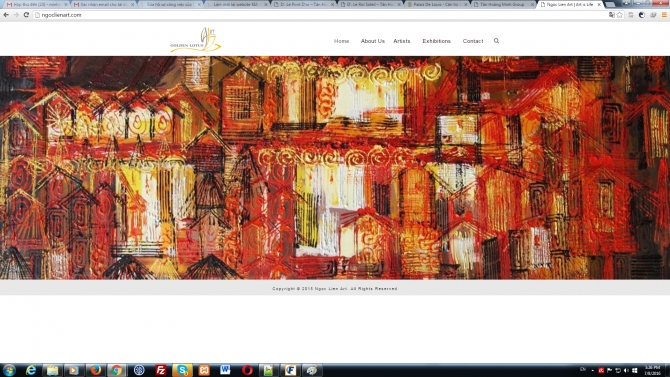Click the Golden Lotus Art logo
The height and width of the screenshot is (377, 670).
[x=196, y=40]
